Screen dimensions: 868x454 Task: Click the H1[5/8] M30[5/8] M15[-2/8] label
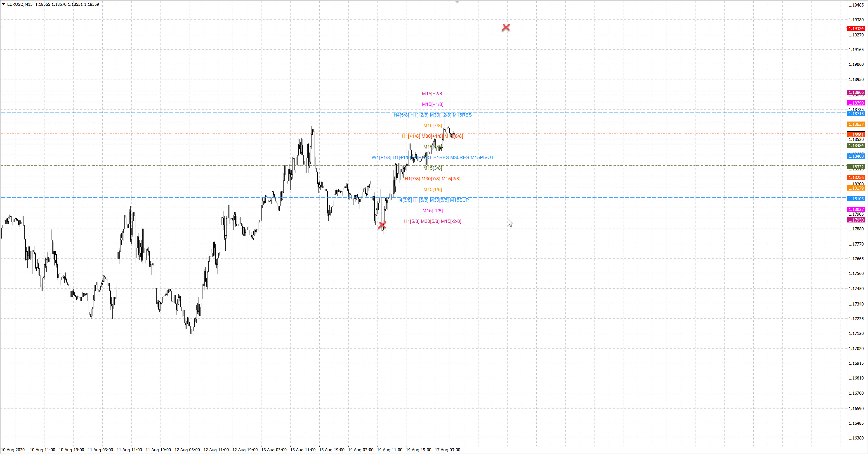pos(432,221)
